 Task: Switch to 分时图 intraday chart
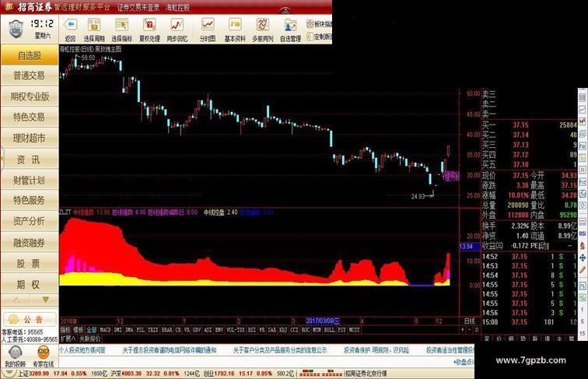[208, 30]
